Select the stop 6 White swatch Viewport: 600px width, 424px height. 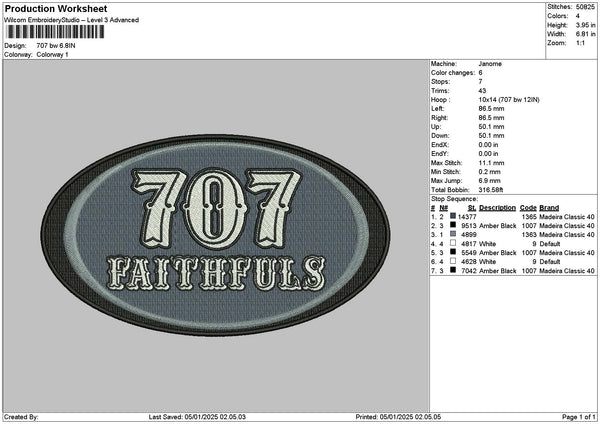pyautogui.click(x=453, y=261)
